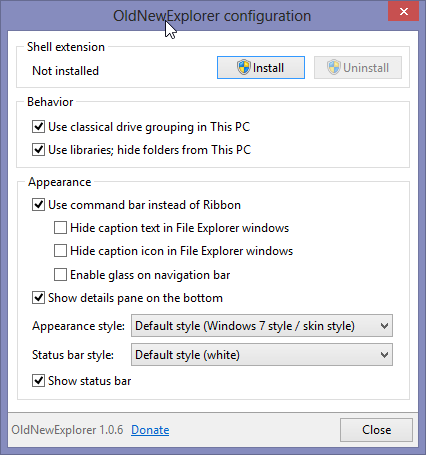Click the Appearance style dropdown arrow

coord(384,326)
